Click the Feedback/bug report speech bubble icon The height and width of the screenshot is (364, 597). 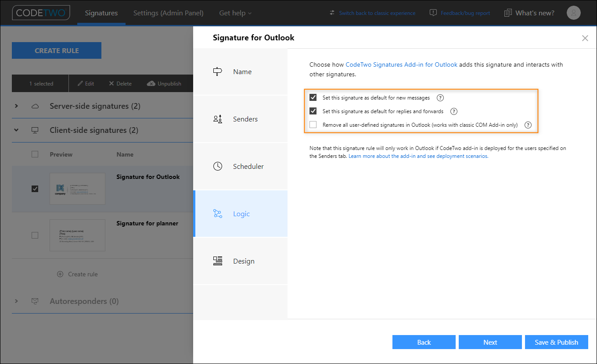[433, 13]
